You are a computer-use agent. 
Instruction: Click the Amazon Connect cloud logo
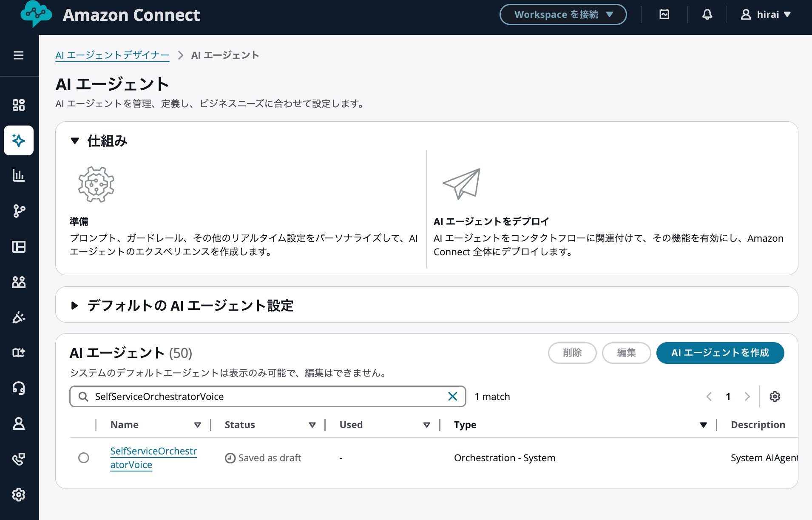point(36,14)
